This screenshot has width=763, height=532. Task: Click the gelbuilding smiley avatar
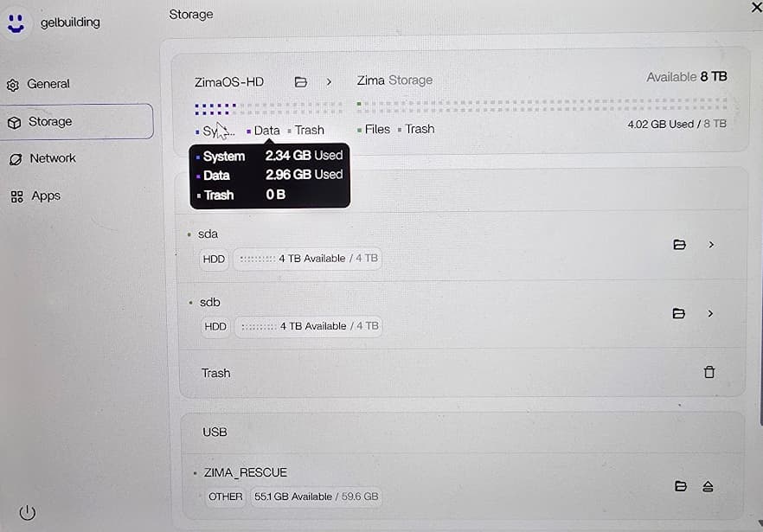coord(16,22)
